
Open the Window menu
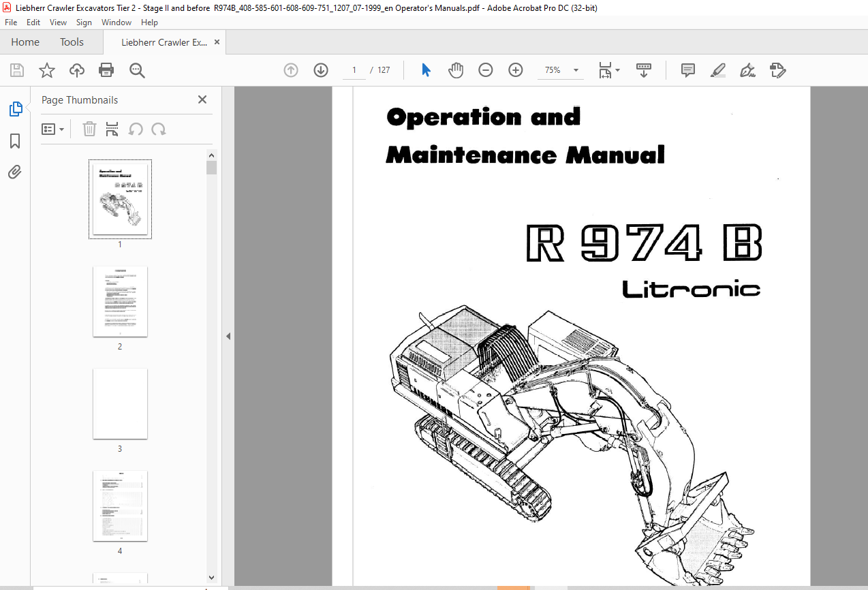pos(117,22)
